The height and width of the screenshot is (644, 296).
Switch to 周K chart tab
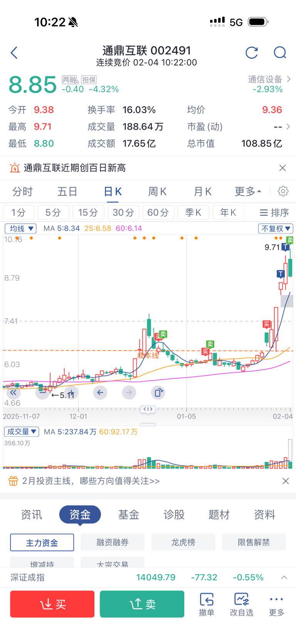coord(158,191)
